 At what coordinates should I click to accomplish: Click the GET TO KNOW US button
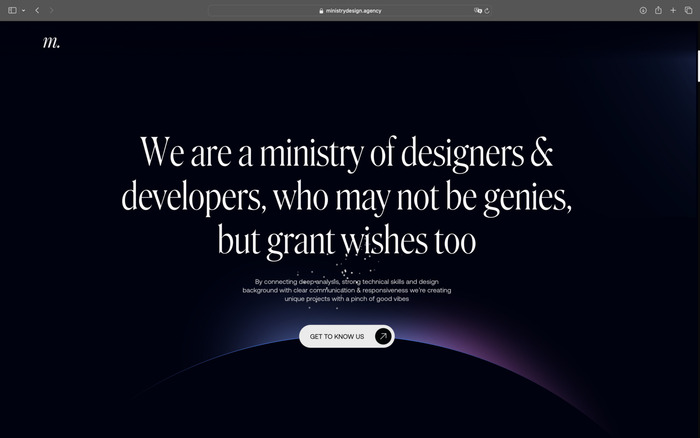(x=347, y=336)
